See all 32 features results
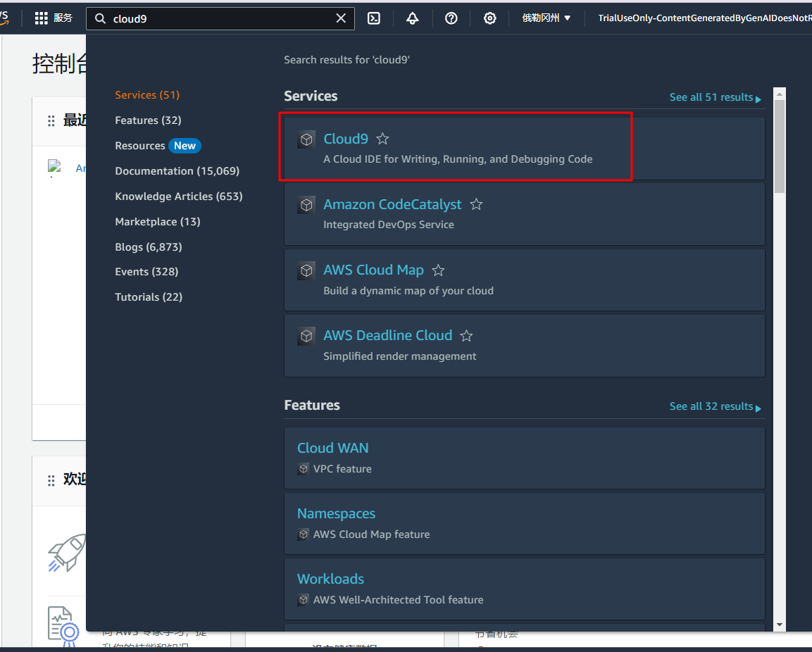The image size is (812, 652). [x=715, y=406]
